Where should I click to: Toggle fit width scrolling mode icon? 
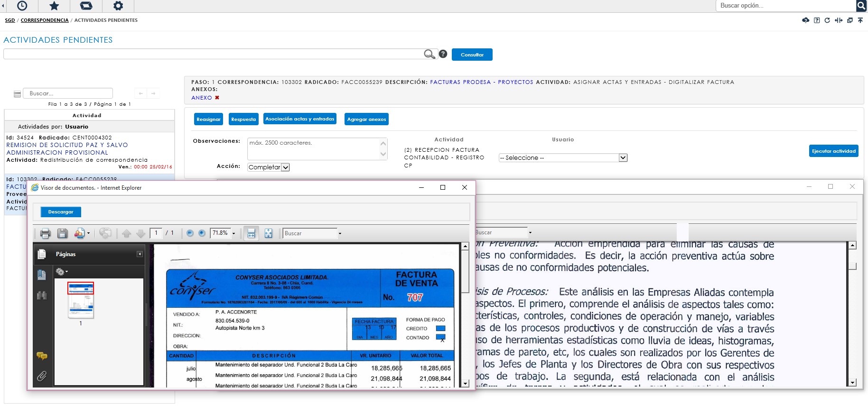[x=252, y=233]
